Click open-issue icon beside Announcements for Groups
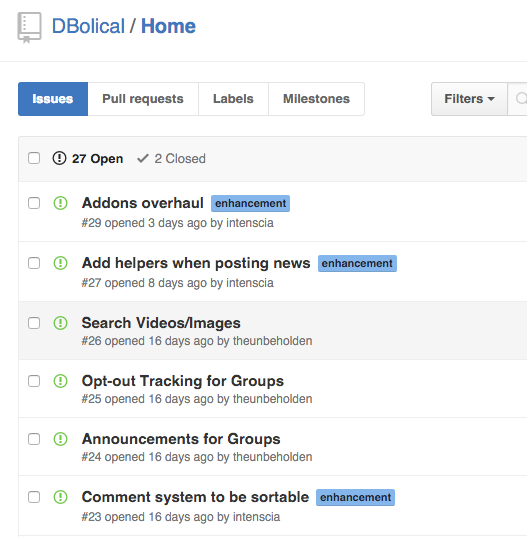The height and width of the screenshot is (537, 527). [60, 439]
